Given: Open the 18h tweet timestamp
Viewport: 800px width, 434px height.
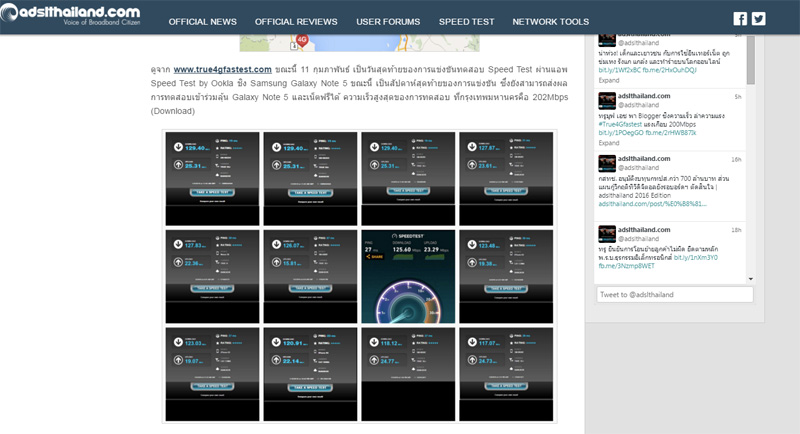Looking at the screenshot, I should click(736, 230).
